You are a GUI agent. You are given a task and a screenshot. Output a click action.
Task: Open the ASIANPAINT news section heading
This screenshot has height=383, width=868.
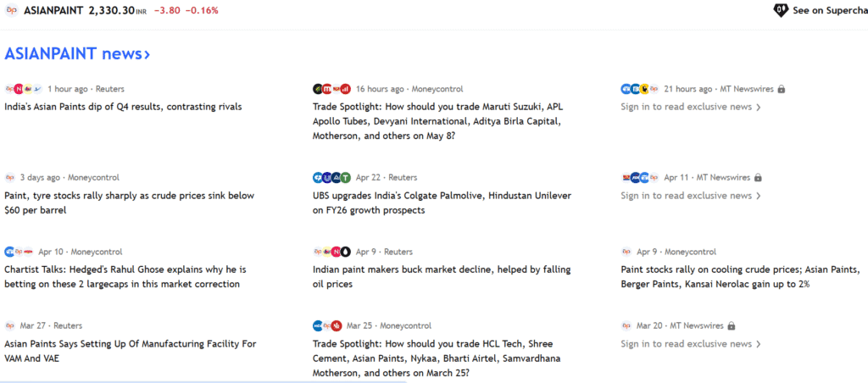tap(77, 53)
